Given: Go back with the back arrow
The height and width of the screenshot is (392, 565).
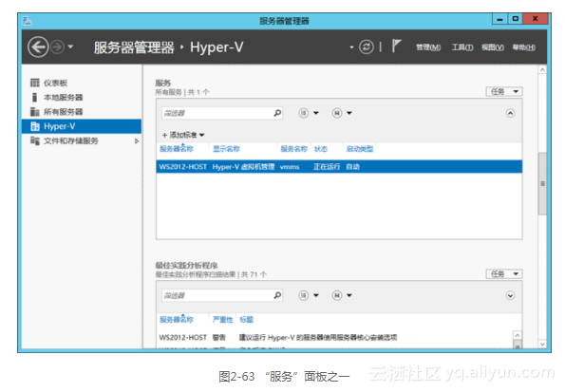Looking at the screenshot, I should 38,47.
